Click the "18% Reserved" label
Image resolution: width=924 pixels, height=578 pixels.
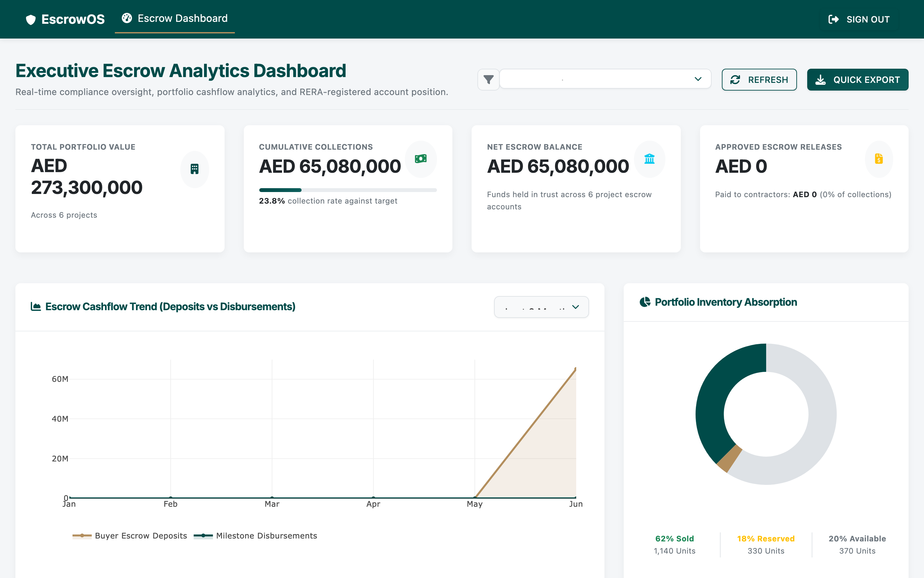click(x=766, y=538)
